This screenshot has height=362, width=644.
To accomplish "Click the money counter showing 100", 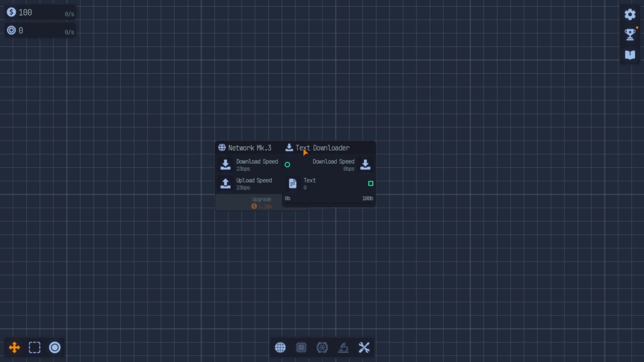I will click(25, 13).
